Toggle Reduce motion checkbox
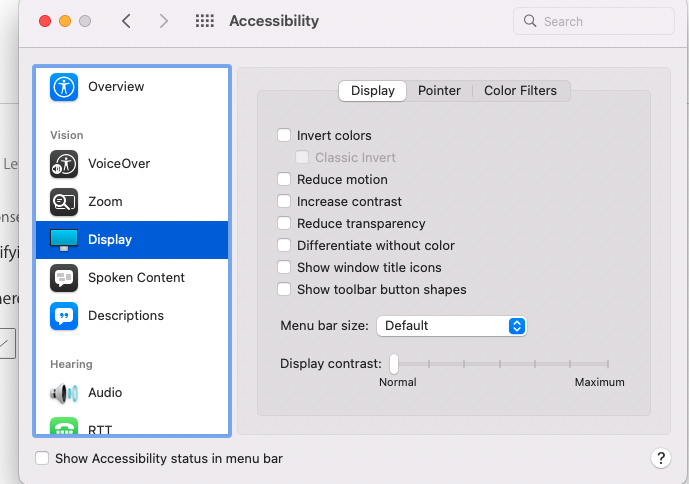 285,180
